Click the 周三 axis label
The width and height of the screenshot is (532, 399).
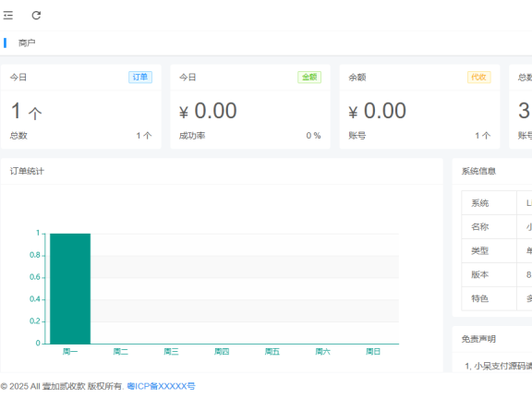172,352
